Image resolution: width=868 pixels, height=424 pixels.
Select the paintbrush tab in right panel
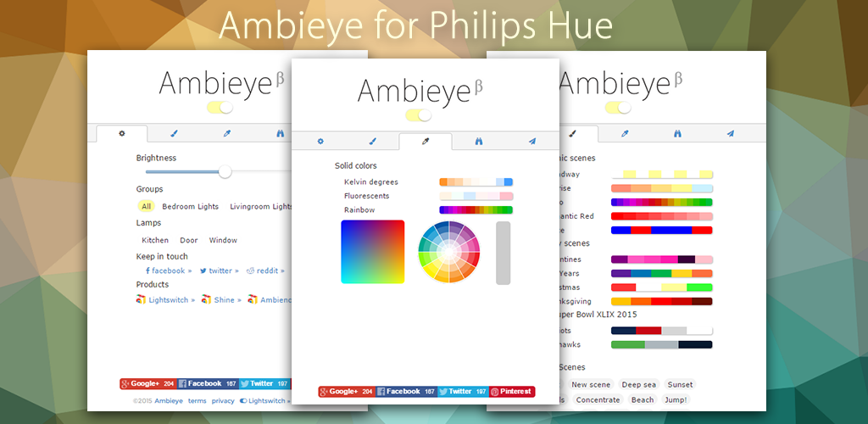coord(573,133)
